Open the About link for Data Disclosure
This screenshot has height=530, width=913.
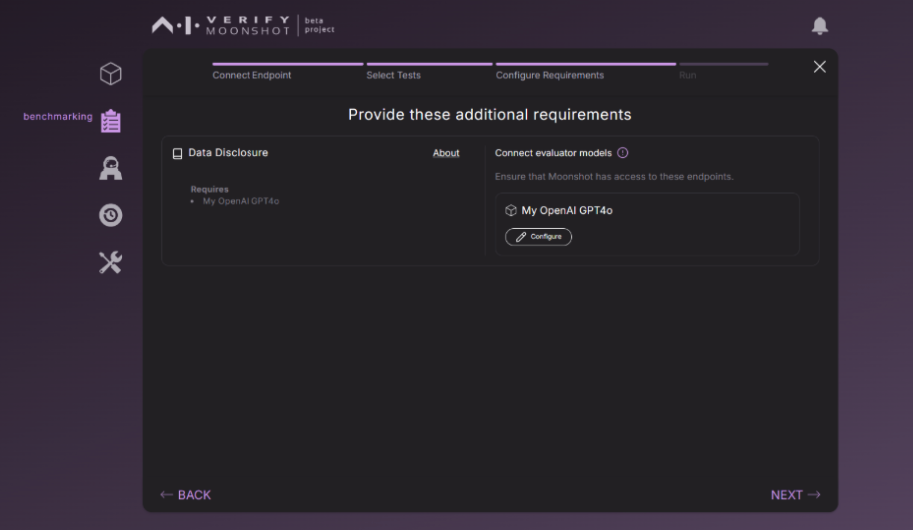coord(446,153)
